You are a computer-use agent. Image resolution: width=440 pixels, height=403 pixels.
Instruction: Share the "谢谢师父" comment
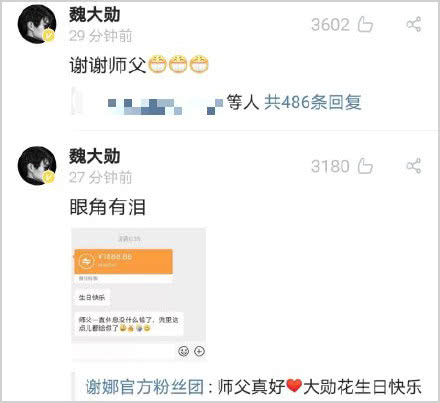(x=414, y=25)
